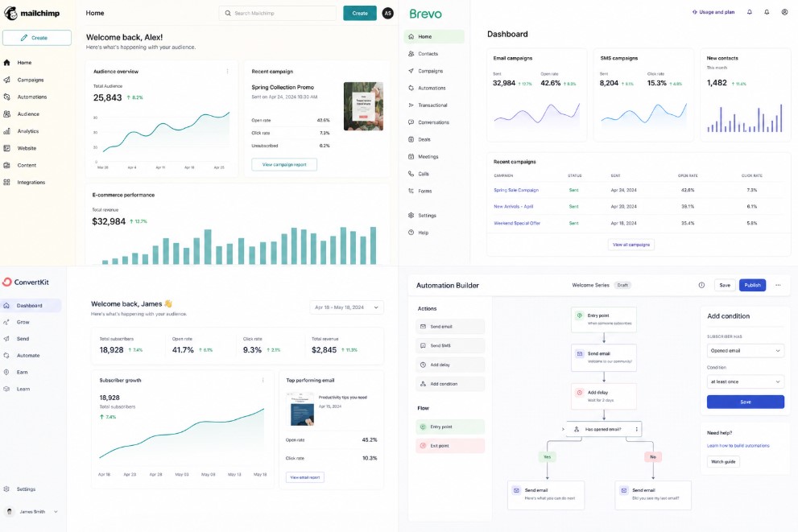Click View email report button
The height and width of the screenshot is (532, 798).
tap(305, 477)
